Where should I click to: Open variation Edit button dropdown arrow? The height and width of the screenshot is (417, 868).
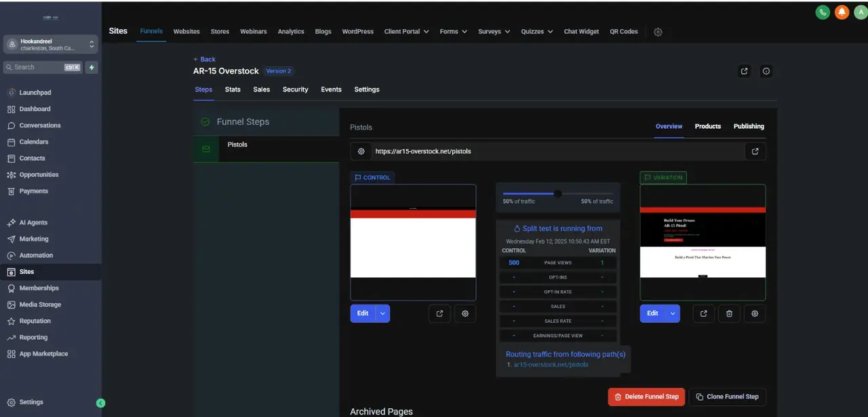pos(672,313)
